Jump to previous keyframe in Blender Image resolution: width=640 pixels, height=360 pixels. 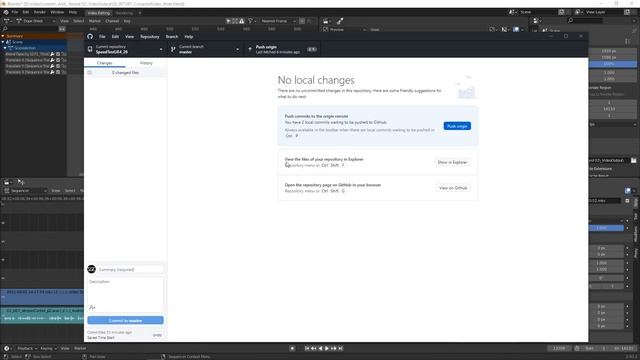(313, 348)
